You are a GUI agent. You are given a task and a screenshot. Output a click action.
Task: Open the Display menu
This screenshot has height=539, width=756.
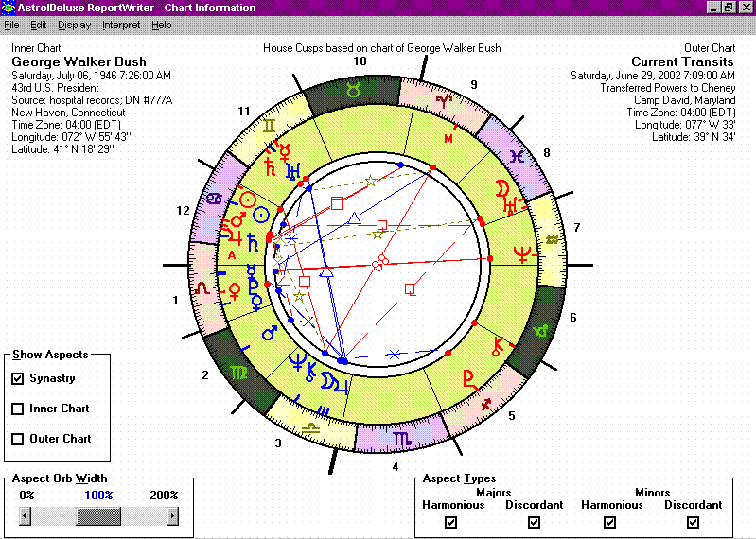(x=74, y=25)
